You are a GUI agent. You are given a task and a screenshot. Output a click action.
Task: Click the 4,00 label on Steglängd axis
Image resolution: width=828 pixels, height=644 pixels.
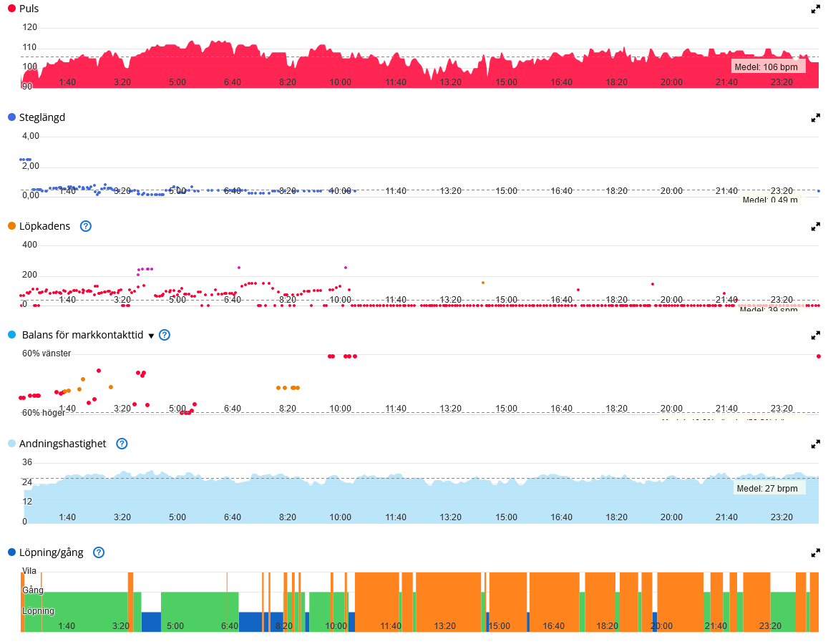pos(31,136)
